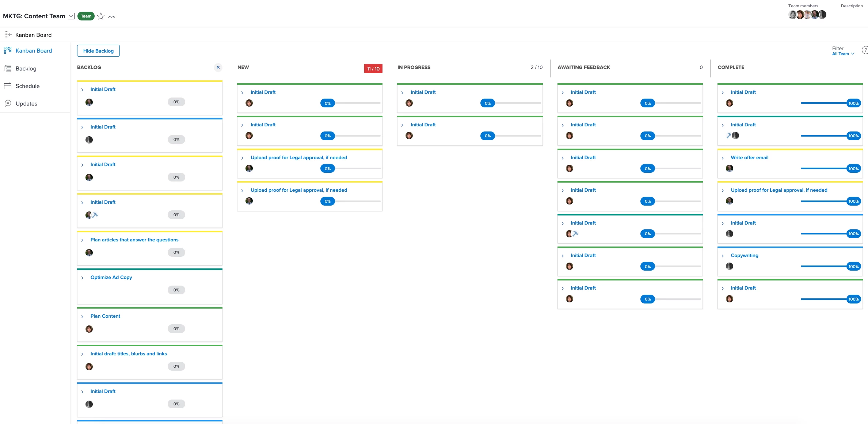Click the Updates speech bubble icon
868x424 pixels.
[x=8, y=103]
